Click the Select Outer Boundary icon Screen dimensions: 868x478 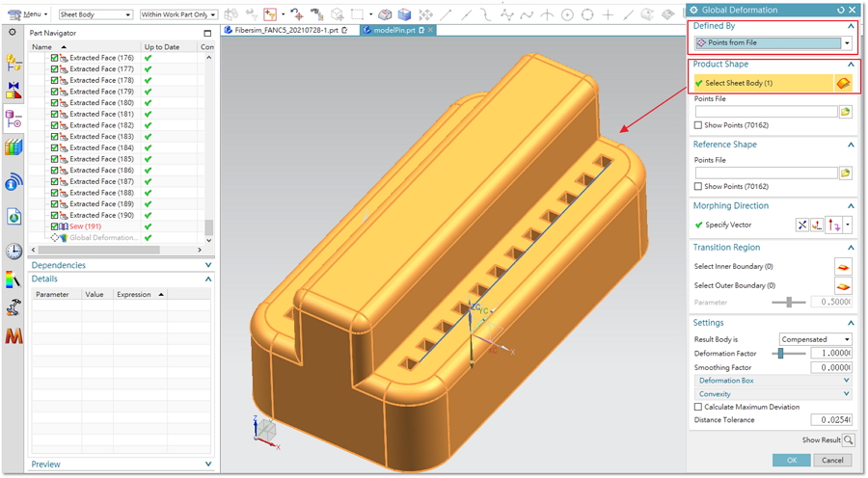tap(843, 286)
